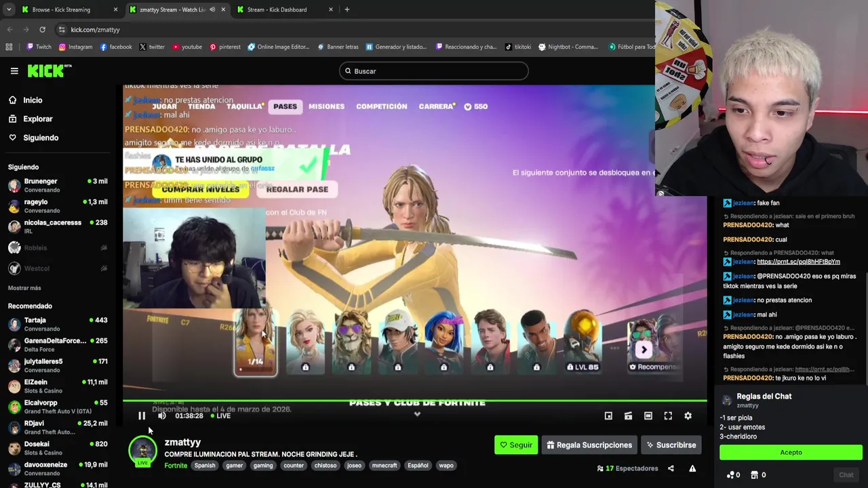
Task: Click the Suscribirse button
Action: pyautogui.click(x=671, y=445)
